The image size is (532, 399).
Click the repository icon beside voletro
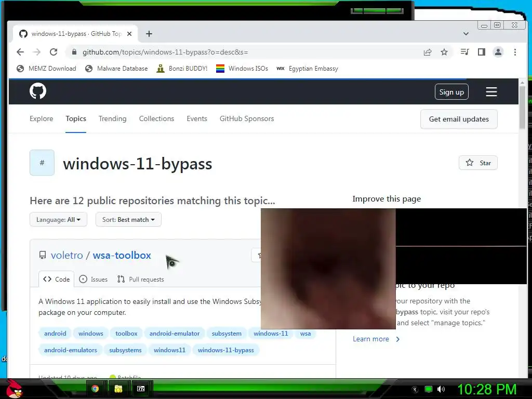[43, 255]
